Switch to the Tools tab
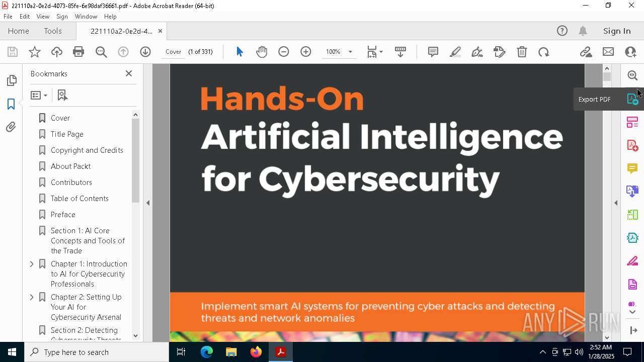The width and height of the screenshot is (644, 362). [53, 31]
